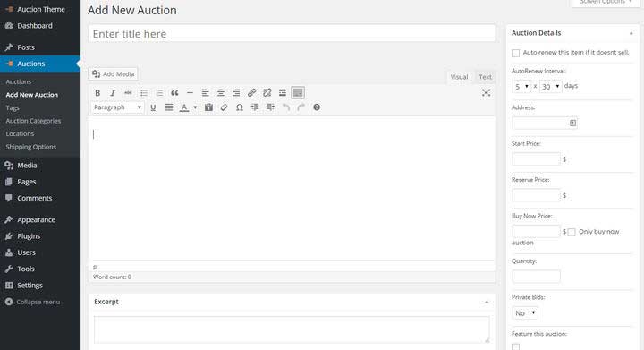Image resolution: width=644 pixels, height=350 pixels.
Task: Open the Tags submenu link
Action: coord(13,107)
